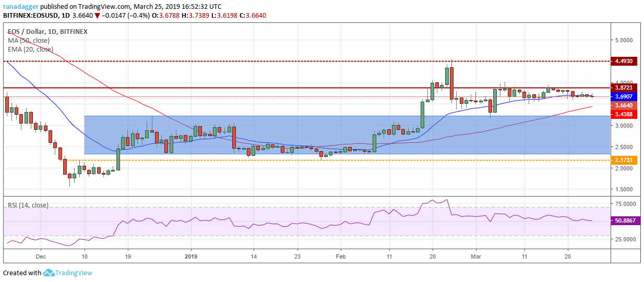
Task: Click the 'Created with' footer text
Action: 22,273
